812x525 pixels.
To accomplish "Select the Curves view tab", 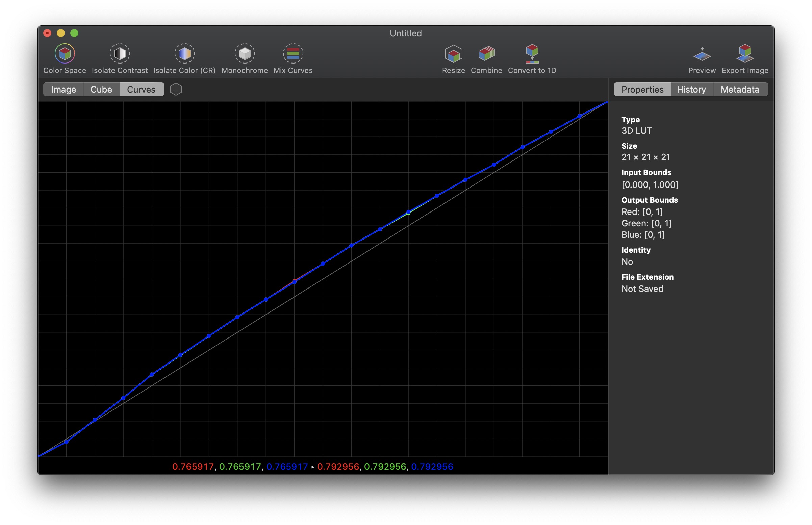I will 141,89.
